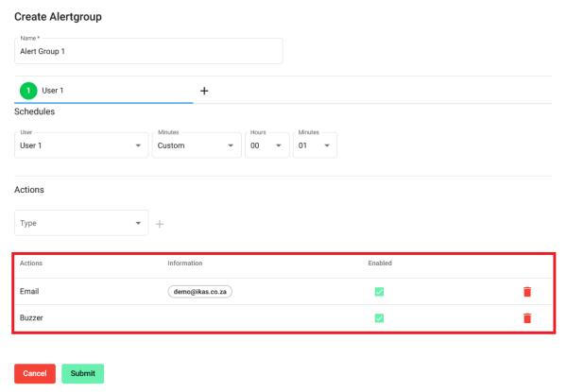Select the User 1 tab
Viewport: 567px width, 392px height.
104,91
